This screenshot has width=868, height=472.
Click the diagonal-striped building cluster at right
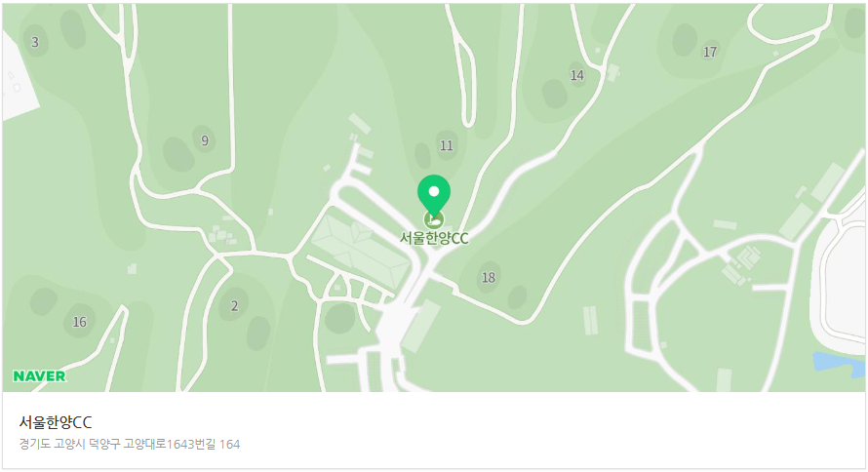pos(742,264)
